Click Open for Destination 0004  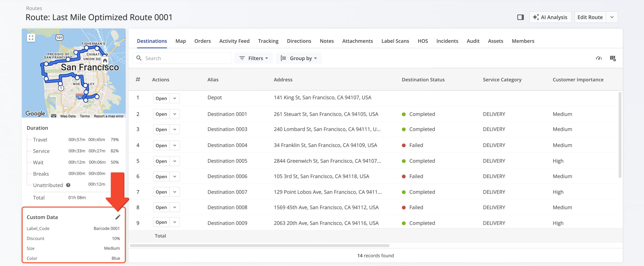click(161, 145)
